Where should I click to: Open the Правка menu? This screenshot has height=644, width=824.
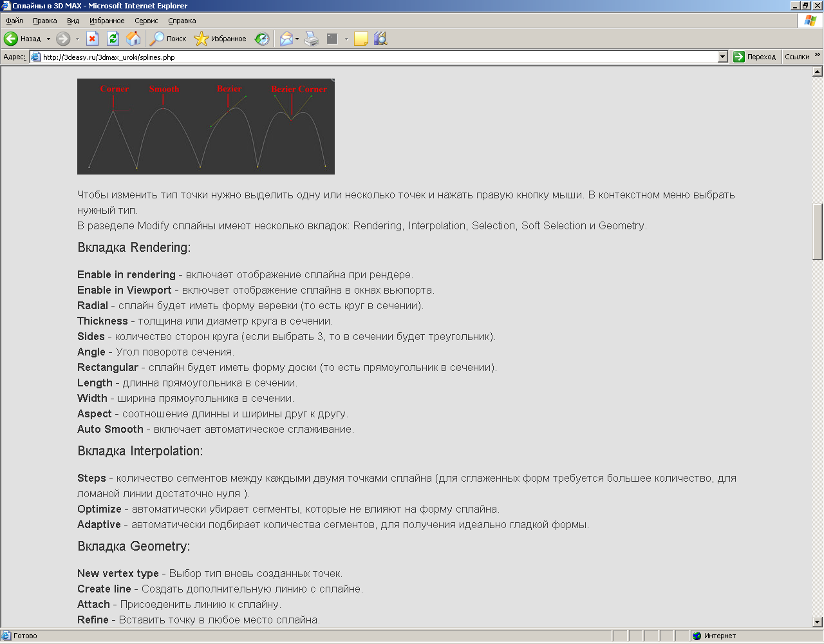pyautogui.click(x=45, y=21)
